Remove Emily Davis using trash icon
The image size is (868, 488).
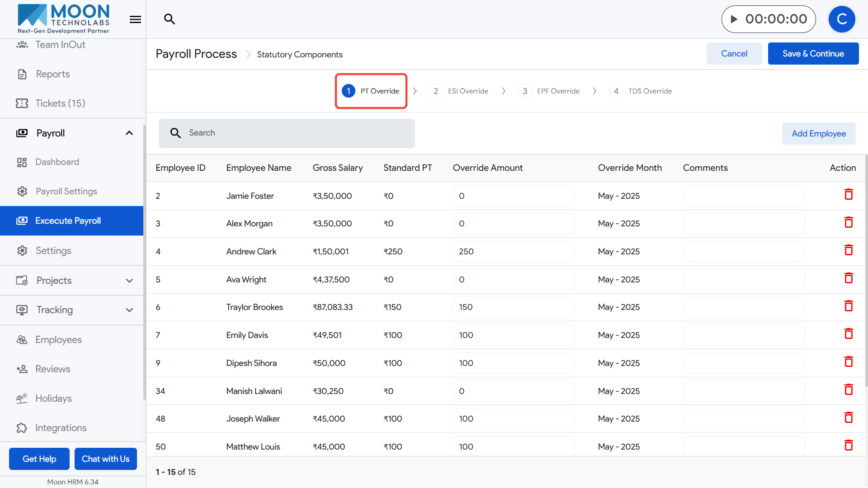[849, 334]
